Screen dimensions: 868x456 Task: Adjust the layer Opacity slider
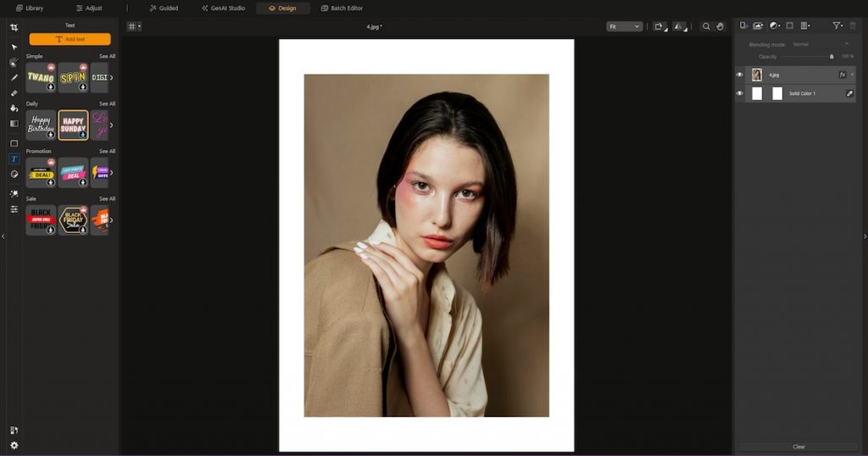831,57
